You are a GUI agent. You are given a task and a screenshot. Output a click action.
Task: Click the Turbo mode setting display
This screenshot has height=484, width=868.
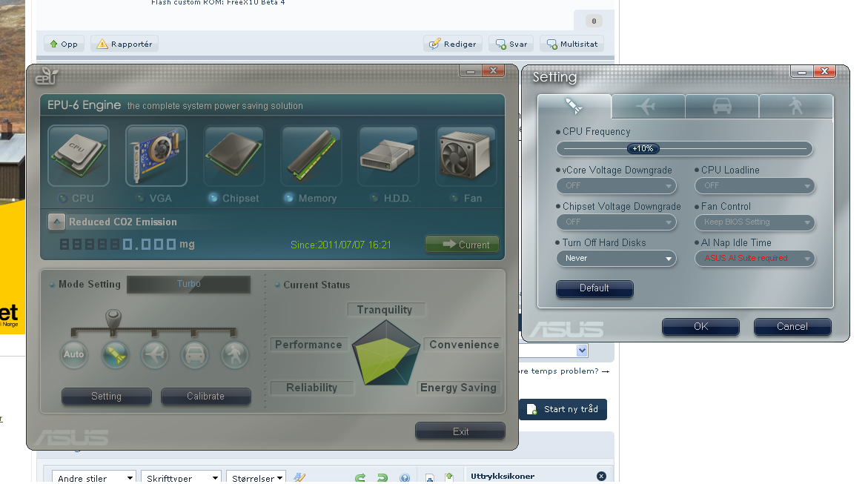[x=189, y=284]
